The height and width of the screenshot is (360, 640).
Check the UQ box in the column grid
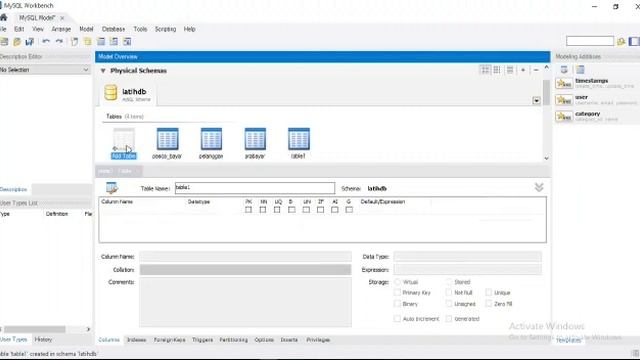277,210
